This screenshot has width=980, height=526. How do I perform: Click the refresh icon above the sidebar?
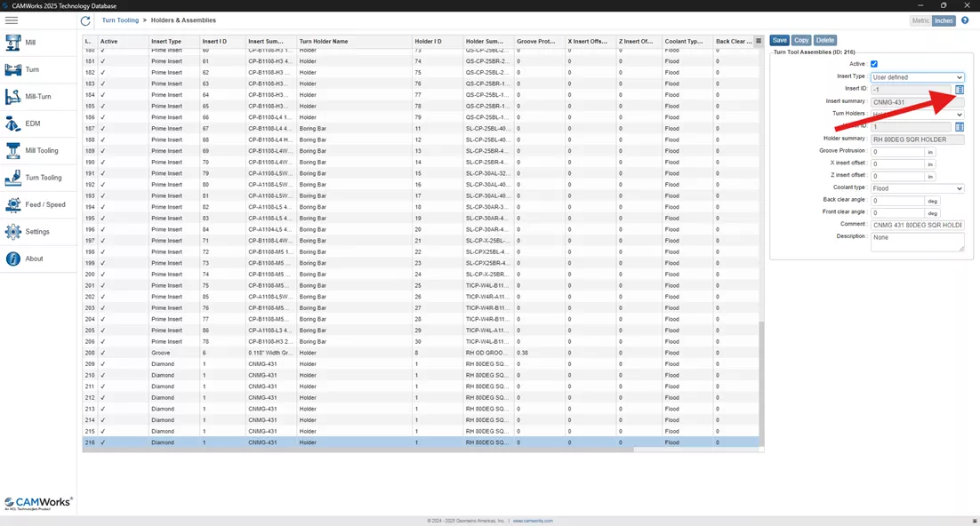(x=84, y=20)
